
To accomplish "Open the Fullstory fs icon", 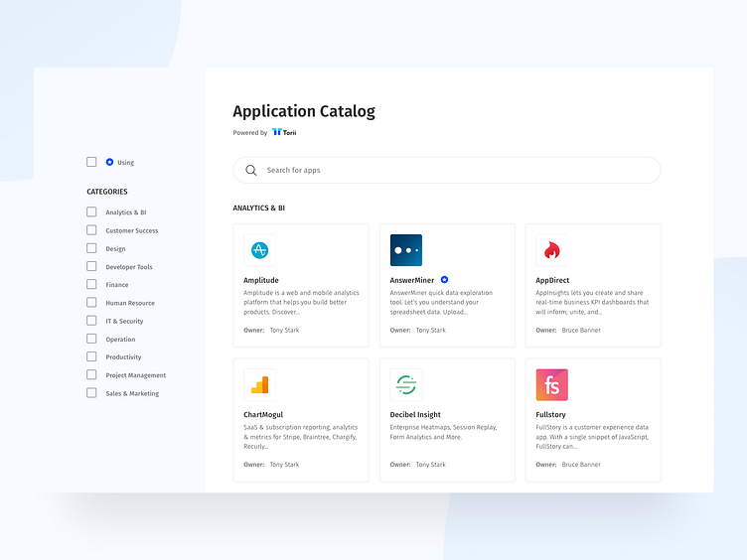I will coord(551,385).
